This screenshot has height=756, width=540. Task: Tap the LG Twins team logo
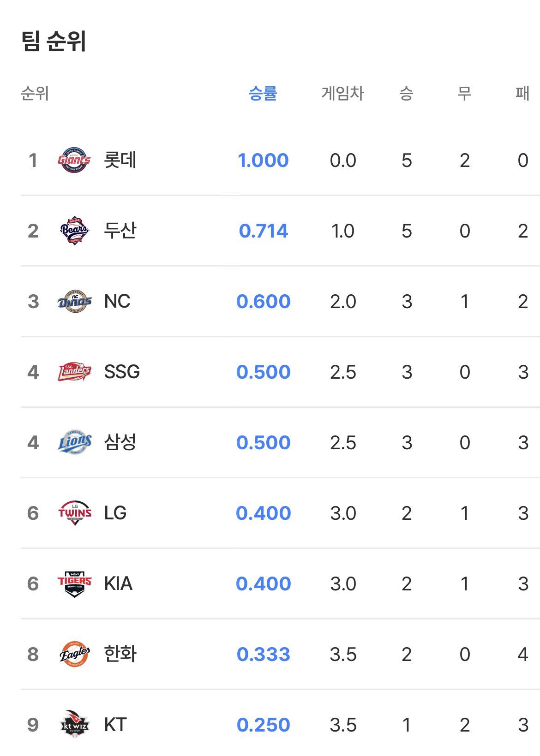click(x=74, y=513)
